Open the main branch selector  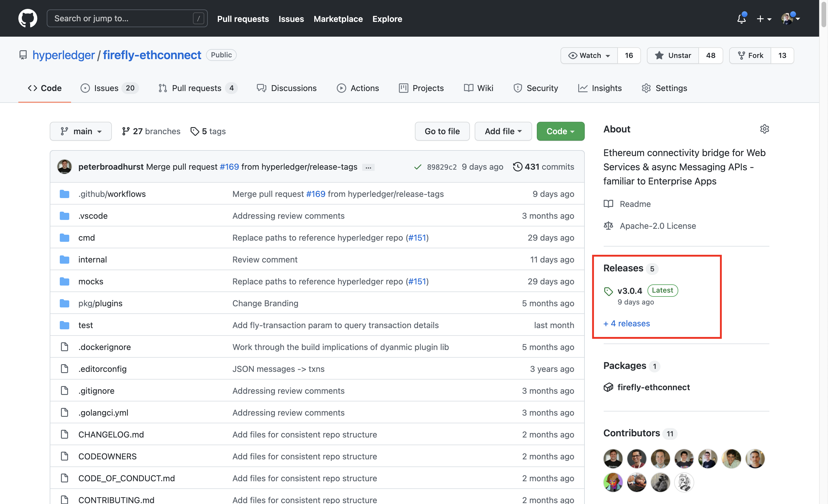[81, 131]
